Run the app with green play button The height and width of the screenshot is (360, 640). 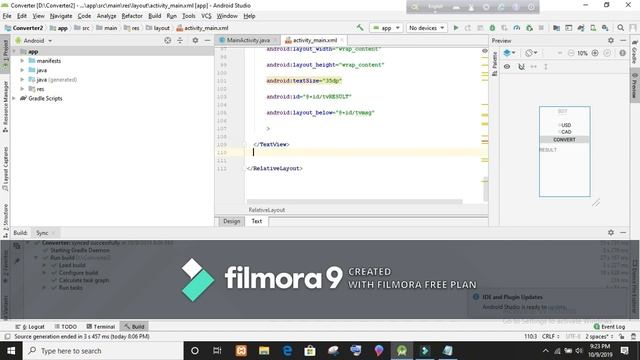(456, 28)
